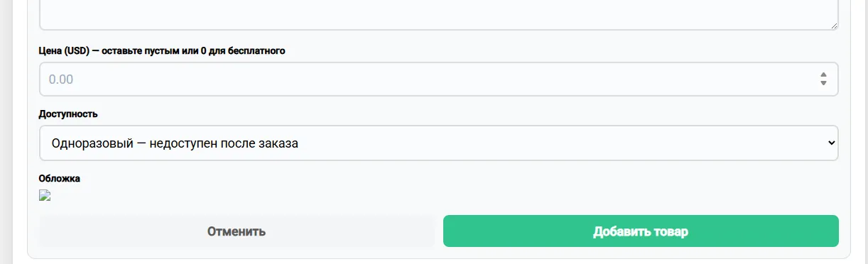Image resolution: width=868 pixels, height=264 pixels.
Task: Click the textarea resize grip handle
Action: click(832, 25)
